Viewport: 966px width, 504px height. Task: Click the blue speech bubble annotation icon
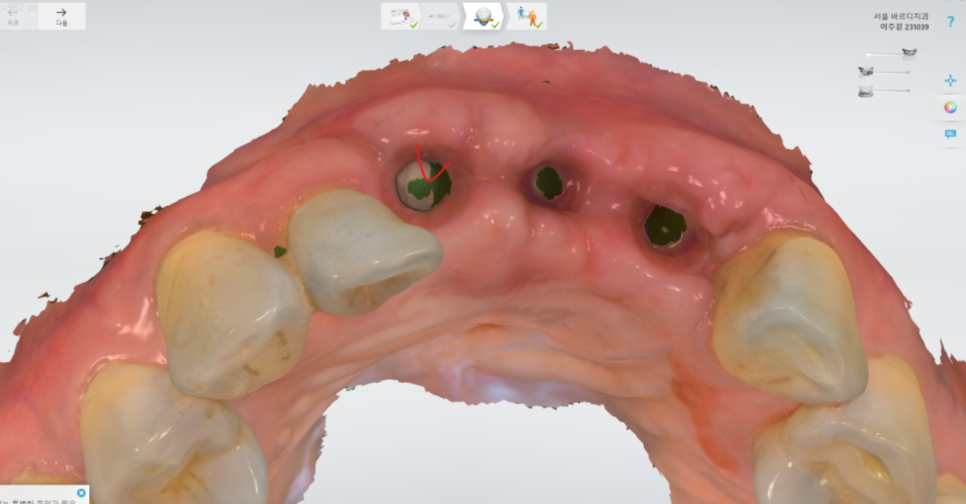coord(950,134)
